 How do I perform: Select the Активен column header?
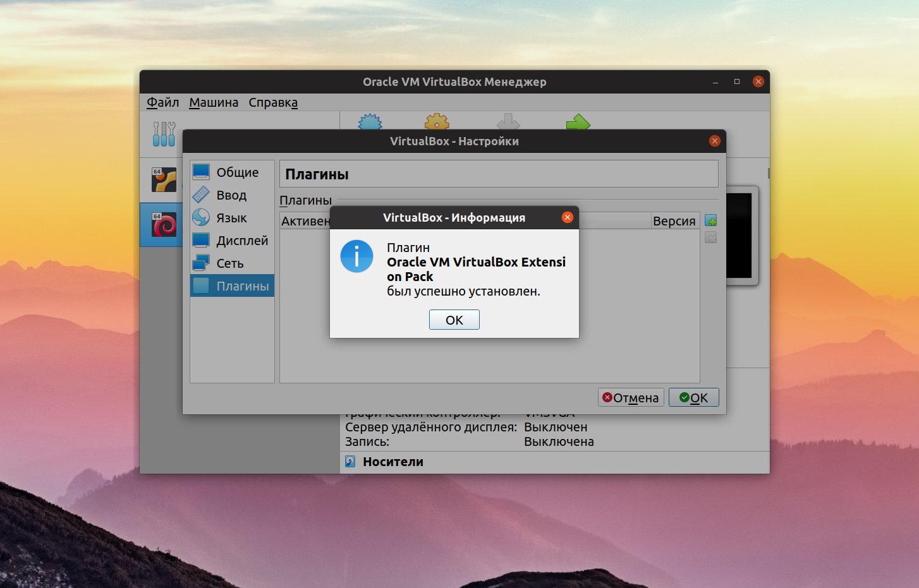pyautogui.click(x=307, y=220)
